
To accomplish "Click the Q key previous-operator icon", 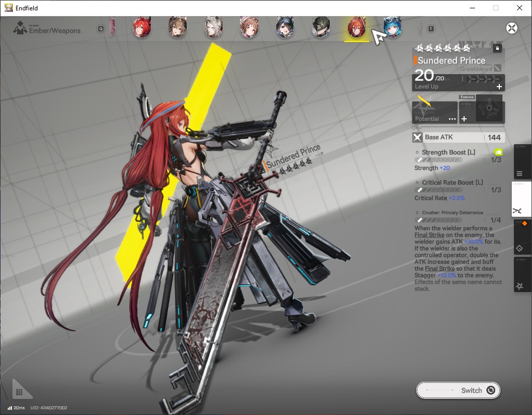I will [x=101, y=29].
